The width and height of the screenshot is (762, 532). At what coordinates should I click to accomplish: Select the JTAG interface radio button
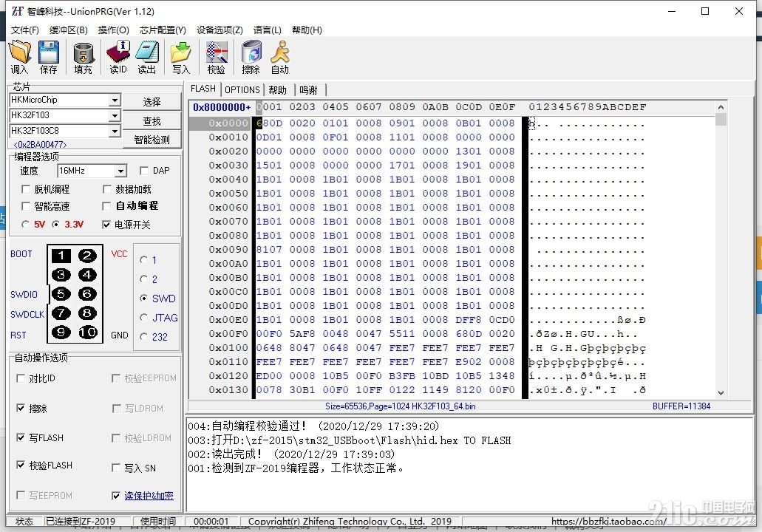pyautogui.click(x=143, y=318)
